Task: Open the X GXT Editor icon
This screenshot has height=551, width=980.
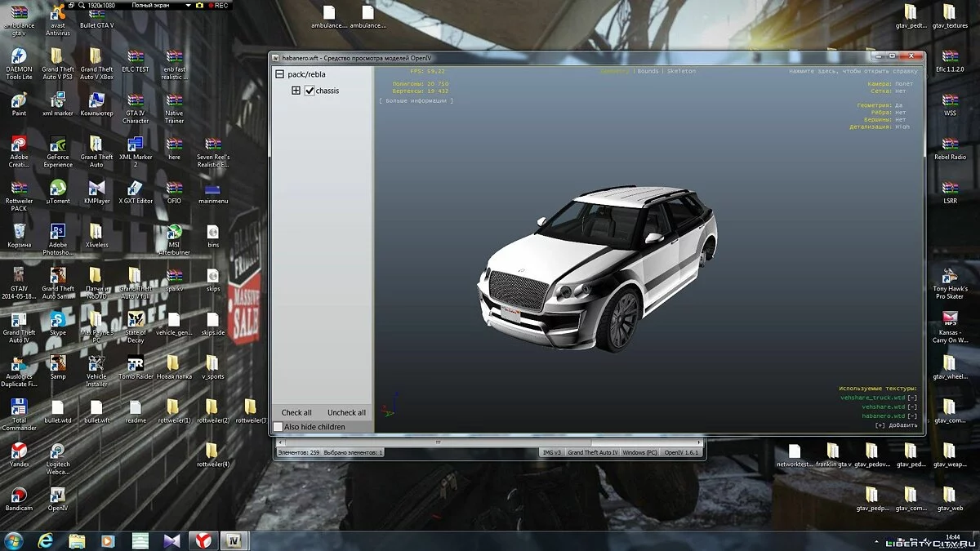Action: tap(136, 188)
